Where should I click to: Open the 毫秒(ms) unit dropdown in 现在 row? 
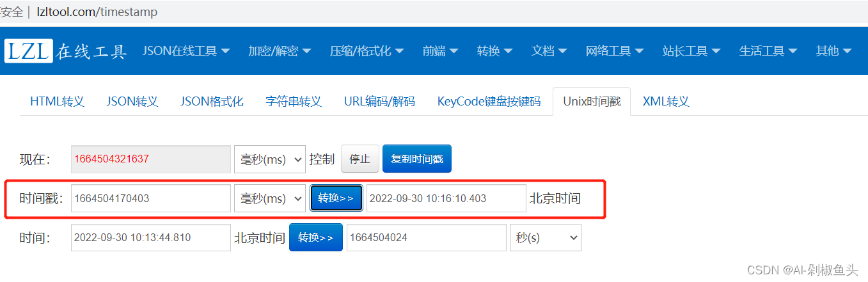tap(270, 159)
